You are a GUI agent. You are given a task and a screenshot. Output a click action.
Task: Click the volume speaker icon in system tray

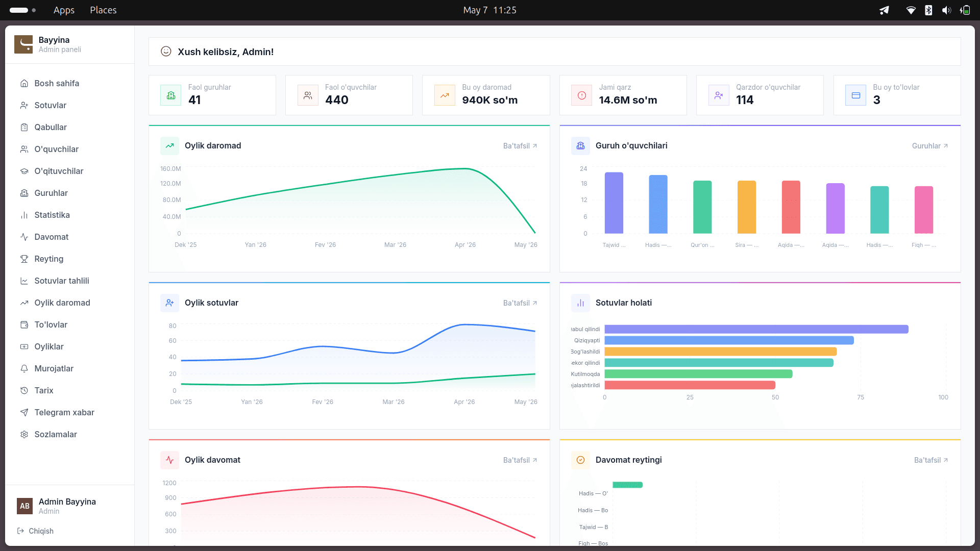tap(946, 10)
